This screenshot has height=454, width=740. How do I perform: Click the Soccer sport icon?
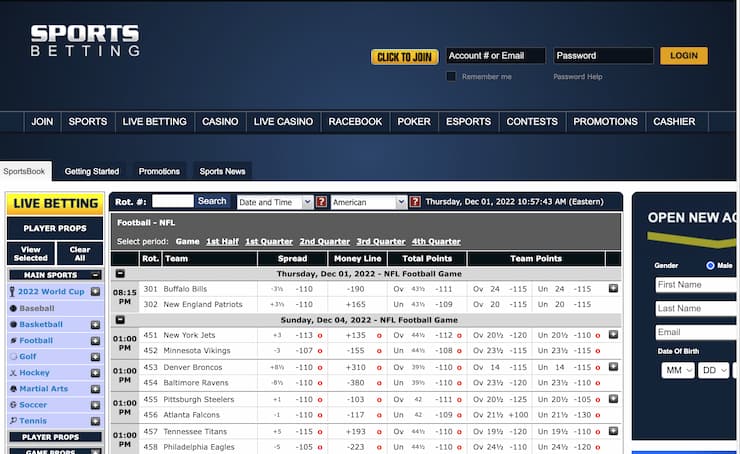point(13,404)
